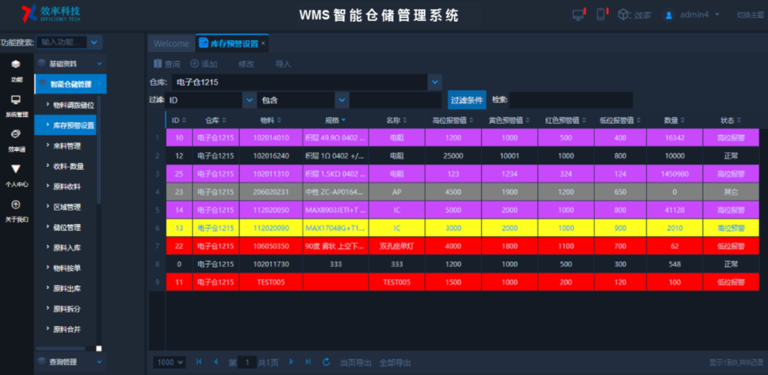
Task: Click the 效率科技 company logo
Action: pyautogui.click(x=51, y=13)
